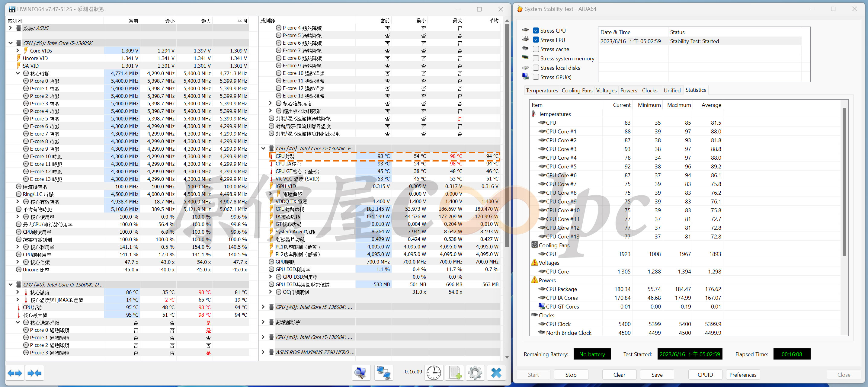The image size is (868, 387).
Task: Select the Stability Test: Started log row
Action: click(700, 41)
